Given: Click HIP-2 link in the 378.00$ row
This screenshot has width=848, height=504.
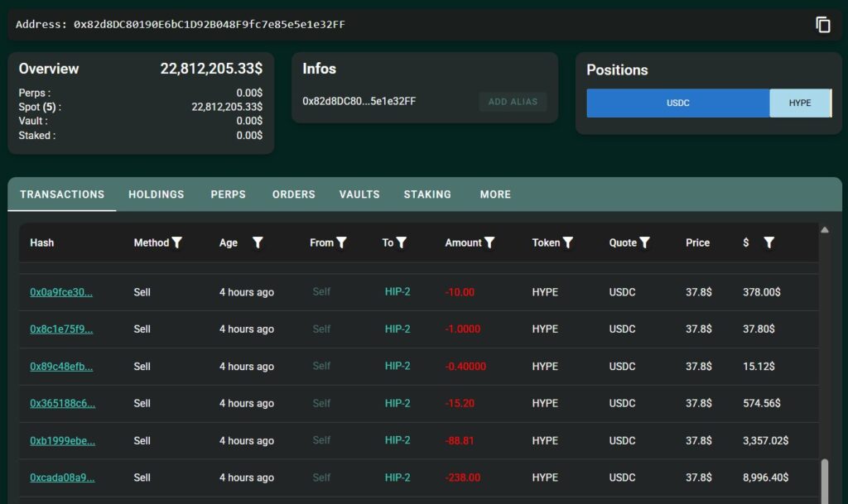Looking at the screenshot, I should coord(397,291).
